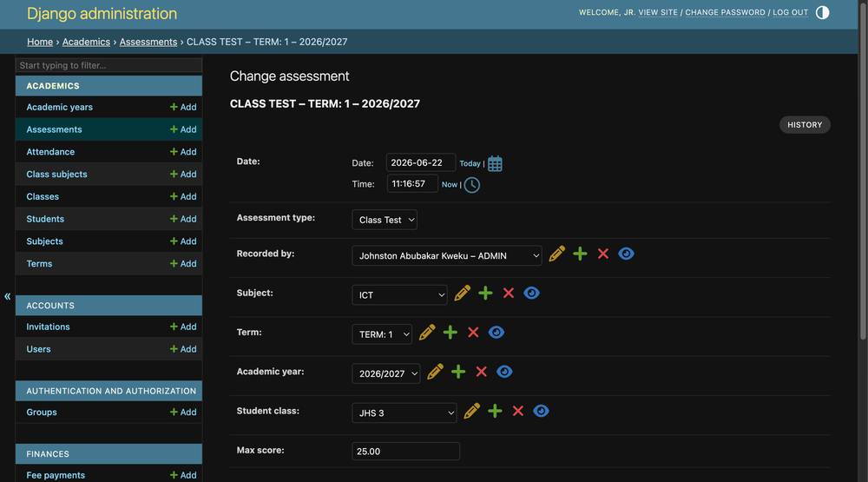The width and height of the screenshot is (868, 482).
Task: Open Assessments in sidebar
Action: pyautogui.click(x=54, y=129)
